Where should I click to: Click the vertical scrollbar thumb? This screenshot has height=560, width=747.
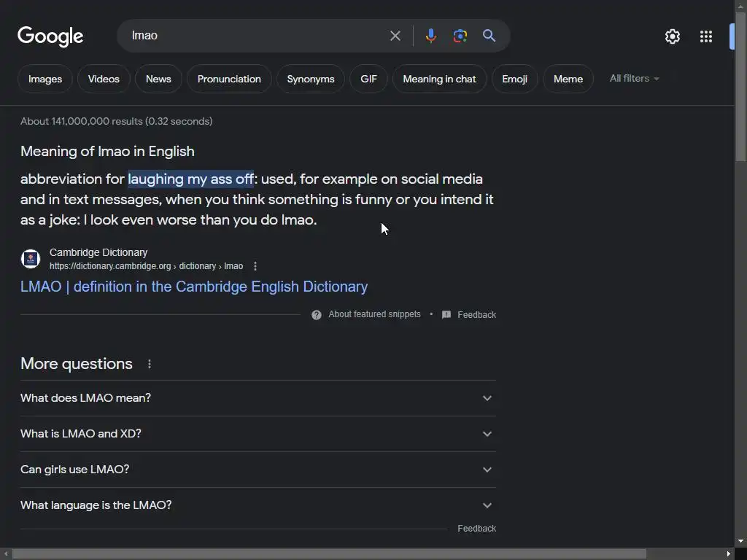click(740, 87)
